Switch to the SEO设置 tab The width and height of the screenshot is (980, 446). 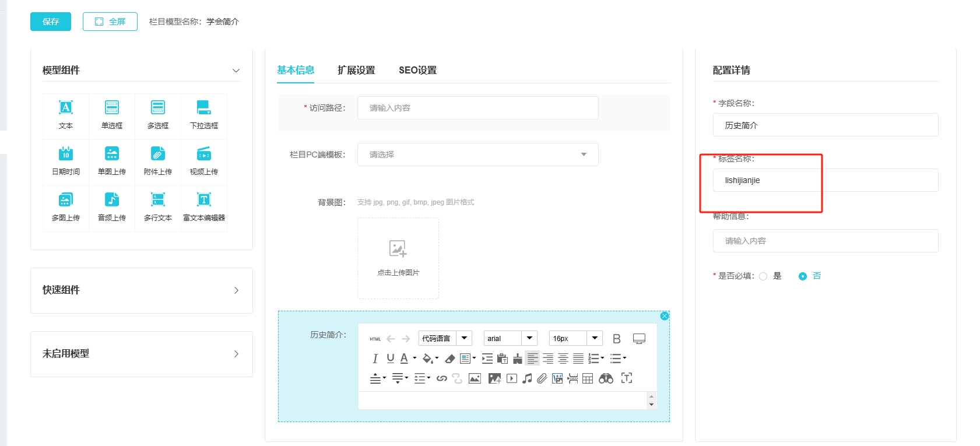[x=417, y=70]
